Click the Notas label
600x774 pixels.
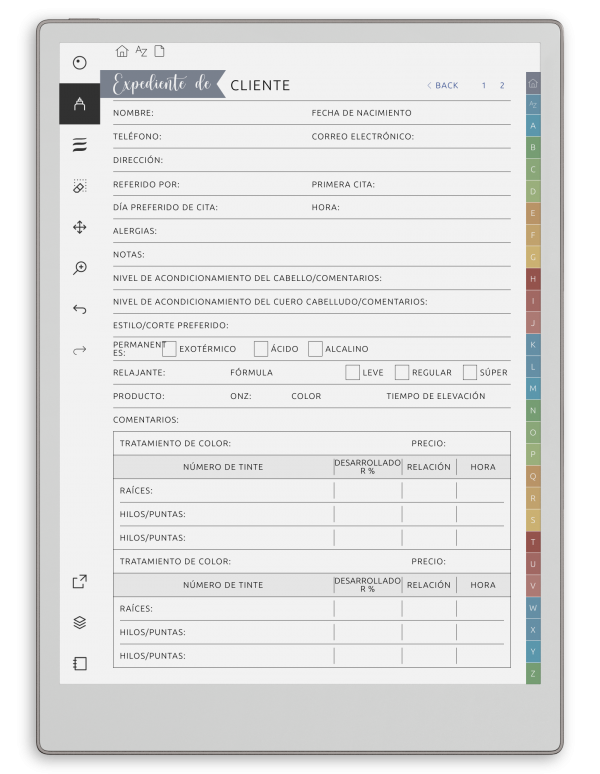[129, 255]
